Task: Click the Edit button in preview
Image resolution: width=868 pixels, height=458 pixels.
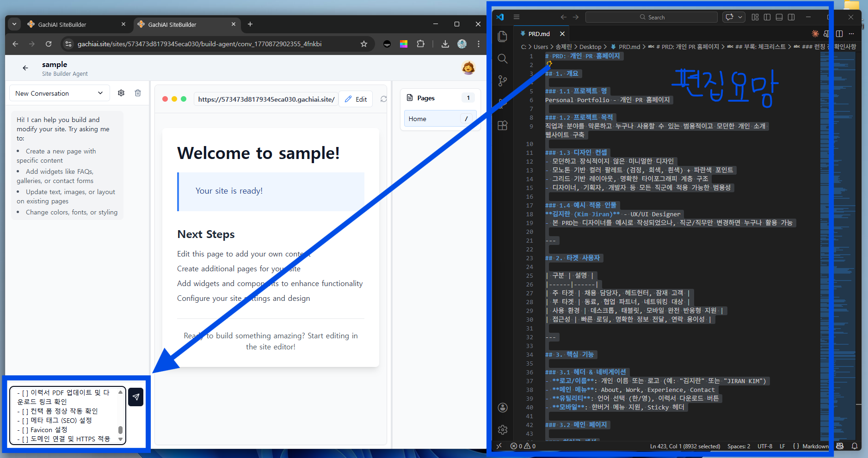Action: pyautogui.click(x=356, y=99)
